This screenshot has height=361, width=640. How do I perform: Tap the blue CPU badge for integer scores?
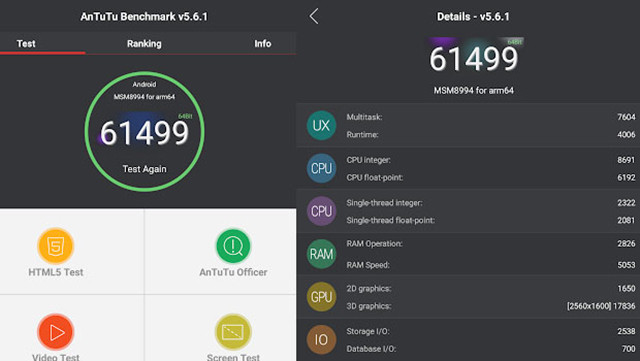click(321, 168)
